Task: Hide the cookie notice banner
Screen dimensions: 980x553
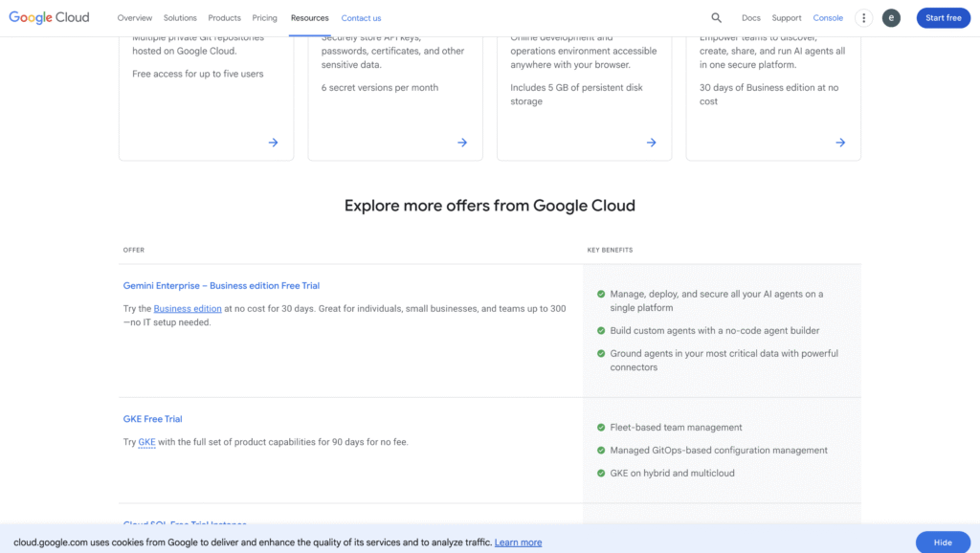Action: pyautogui.click(x=942, y=542)
